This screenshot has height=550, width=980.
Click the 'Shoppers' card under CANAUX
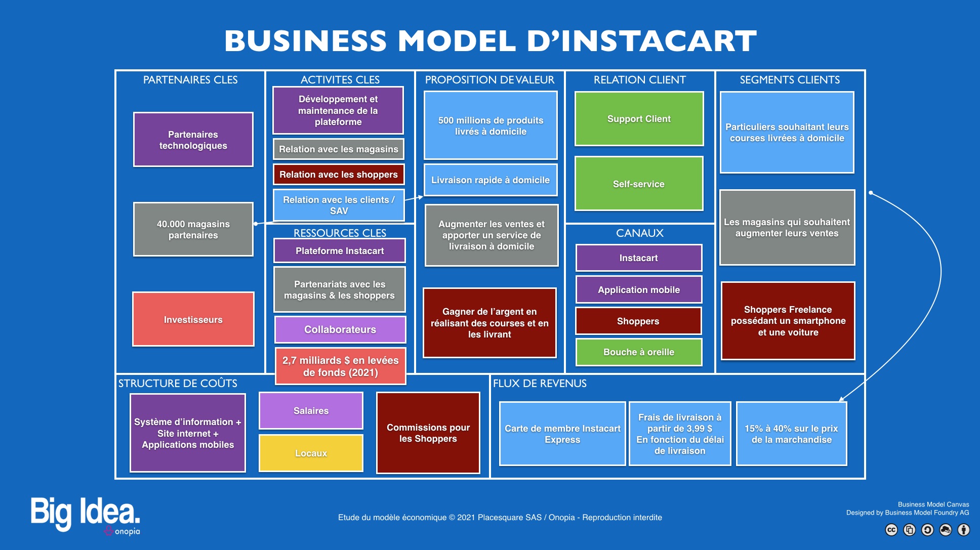point(638,321)
